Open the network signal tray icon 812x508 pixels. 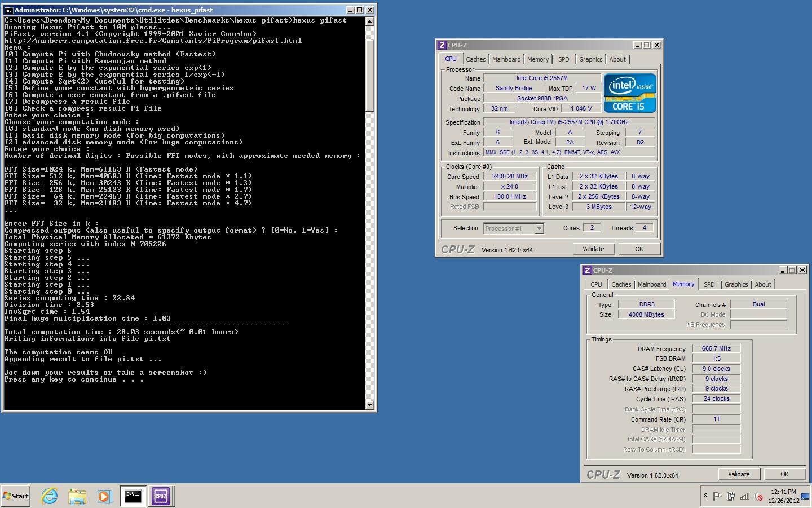(745, 496)
